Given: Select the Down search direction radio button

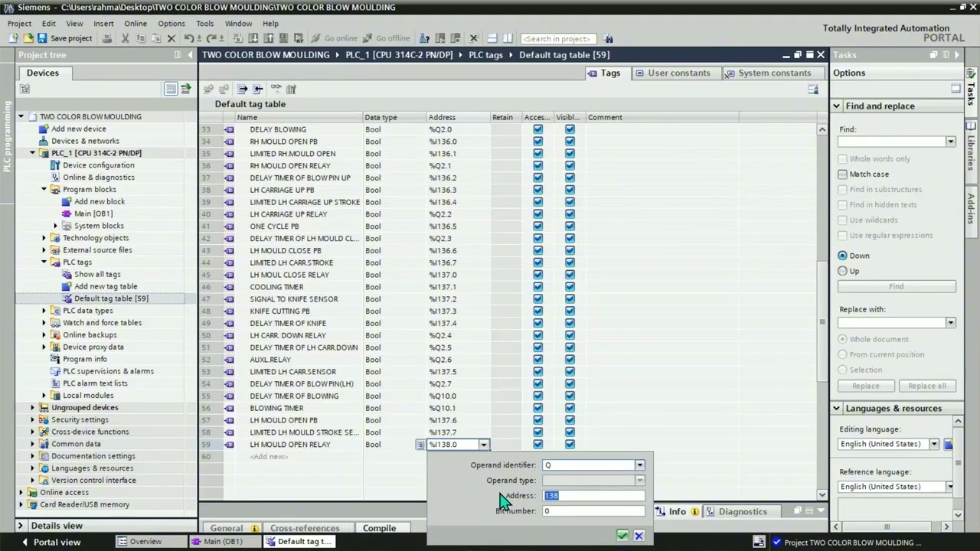Looking at the screenshot, I should click(x=843, y=256).
